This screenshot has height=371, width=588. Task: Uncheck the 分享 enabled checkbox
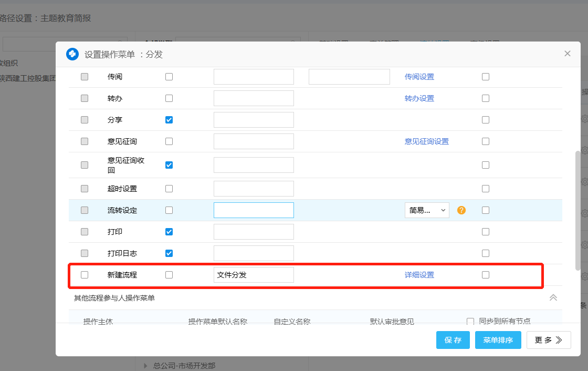tap(169, 120)
